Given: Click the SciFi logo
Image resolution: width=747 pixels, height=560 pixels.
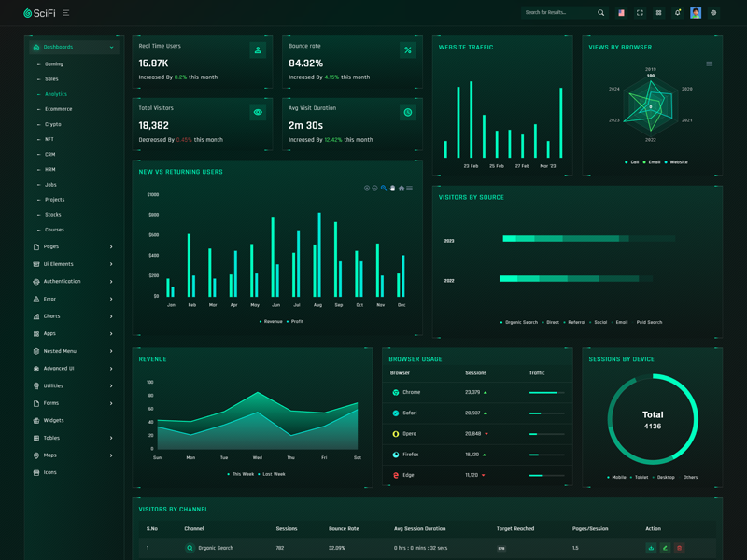Looking at the screenshot, I should [x=39, y=13].
